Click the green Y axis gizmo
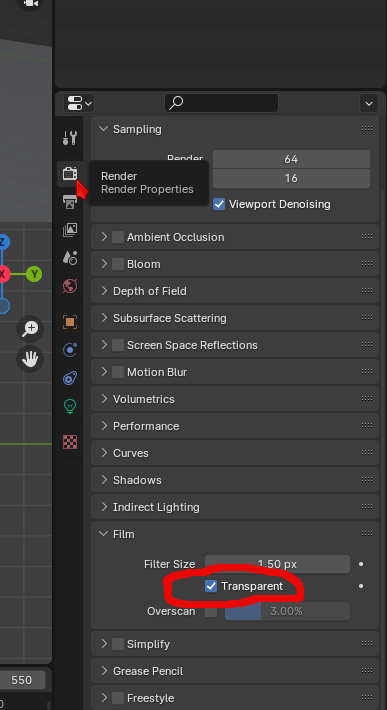The image size is (387, 710). coord(34,274)
